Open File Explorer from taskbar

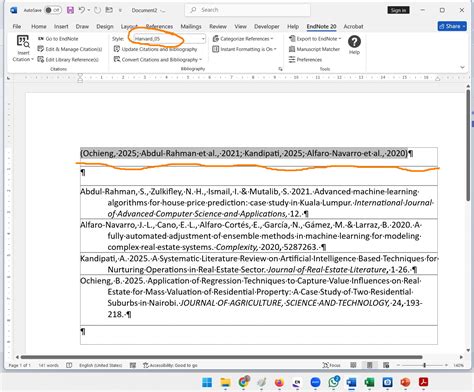click(226, 382)
